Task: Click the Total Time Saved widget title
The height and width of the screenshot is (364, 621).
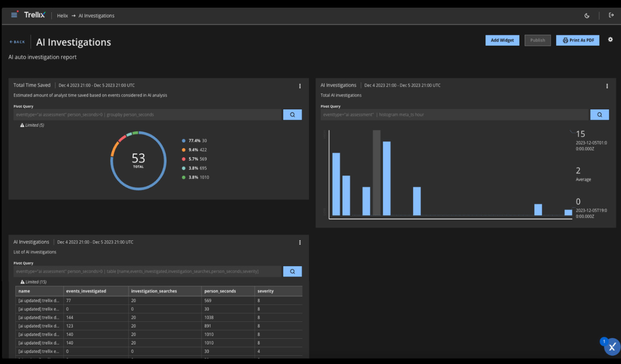Action: click(x=32, y=85)
